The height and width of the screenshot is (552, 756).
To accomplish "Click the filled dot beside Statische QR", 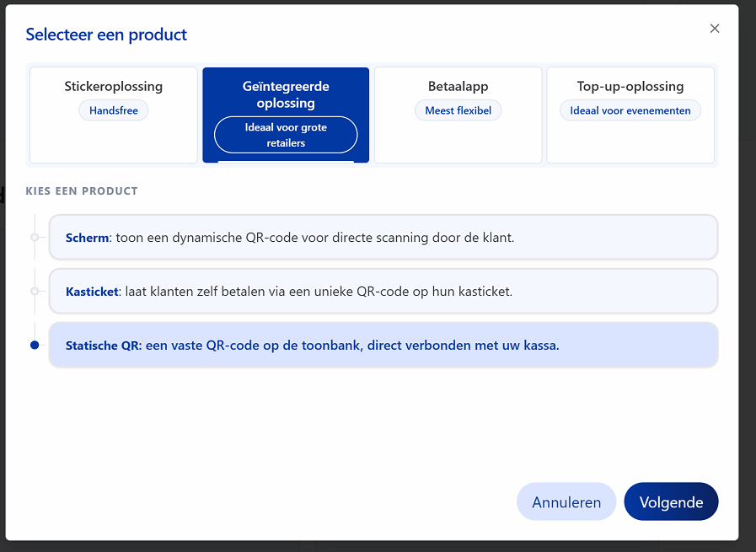I will tap(35, 346).
